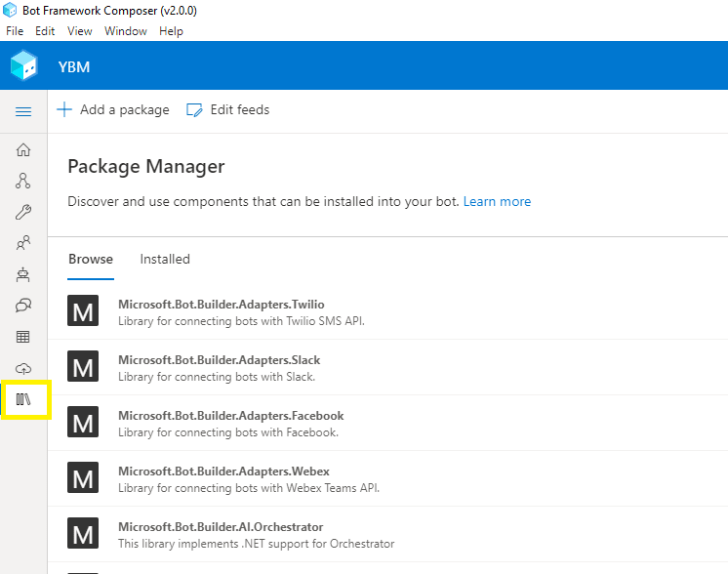Open the Home page icon
The image size is (728, 574).
tap(23, 150)
